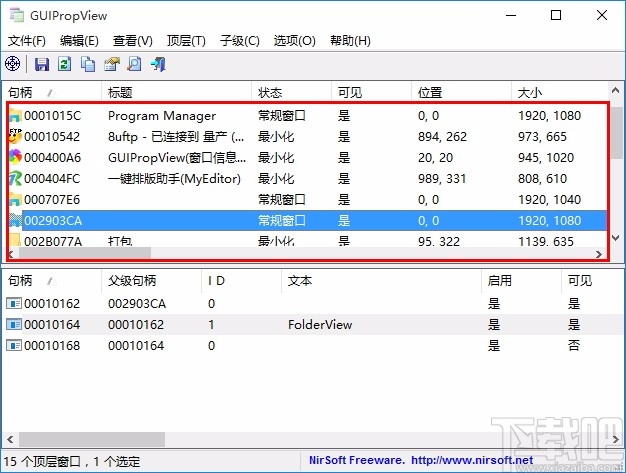Viewport: 626px width, 473px height.
Task: Open the Properties toolbar icon
Action: coord(111,64)
